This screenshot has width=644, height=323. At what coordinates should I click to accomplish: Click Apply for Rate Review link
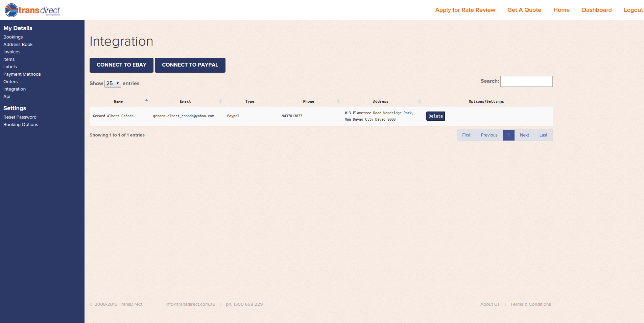[x=465, y=10]
